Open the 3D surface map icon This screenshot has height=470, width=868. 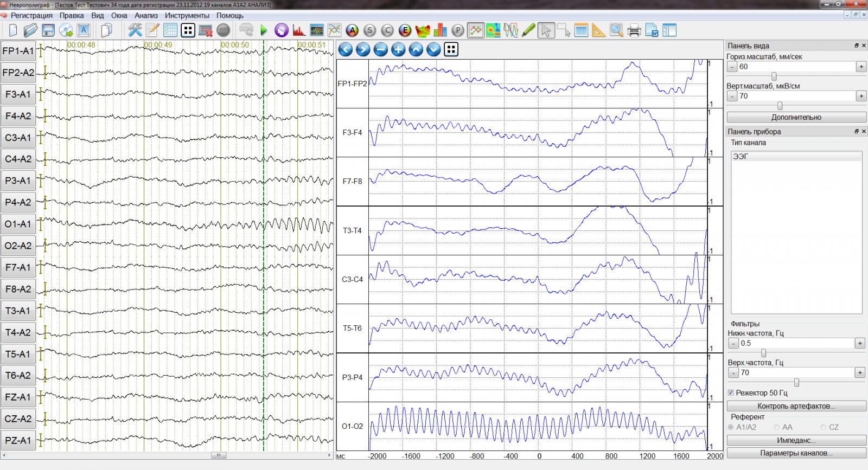tap(423, 30)
